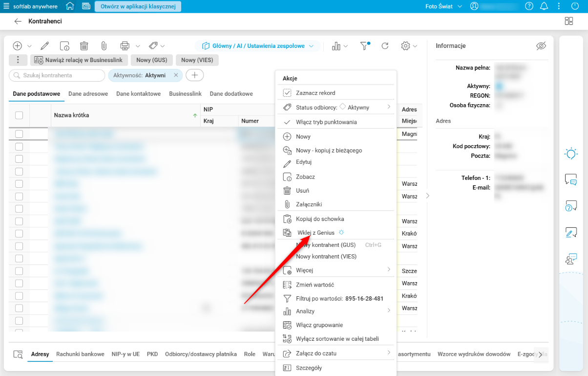Choose Filtruj po wartości menu entry

[x=336, y=298]
